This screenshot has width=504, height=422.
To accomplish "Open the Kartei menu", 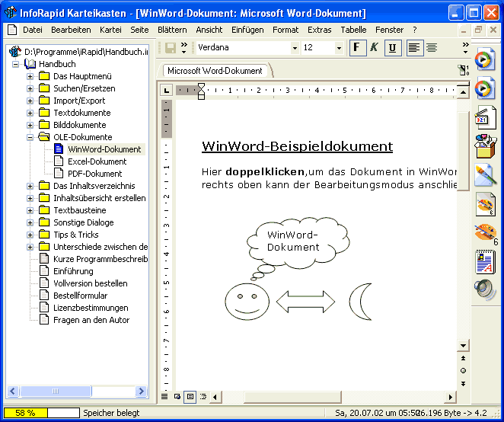I will (x=110, y=30).
